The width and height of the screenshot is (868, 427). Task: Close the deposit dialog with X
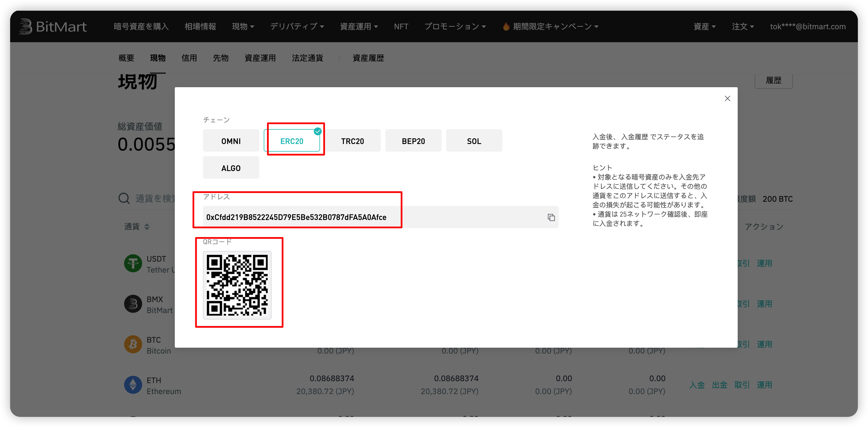pyautogui.click(x=727, y=98)
